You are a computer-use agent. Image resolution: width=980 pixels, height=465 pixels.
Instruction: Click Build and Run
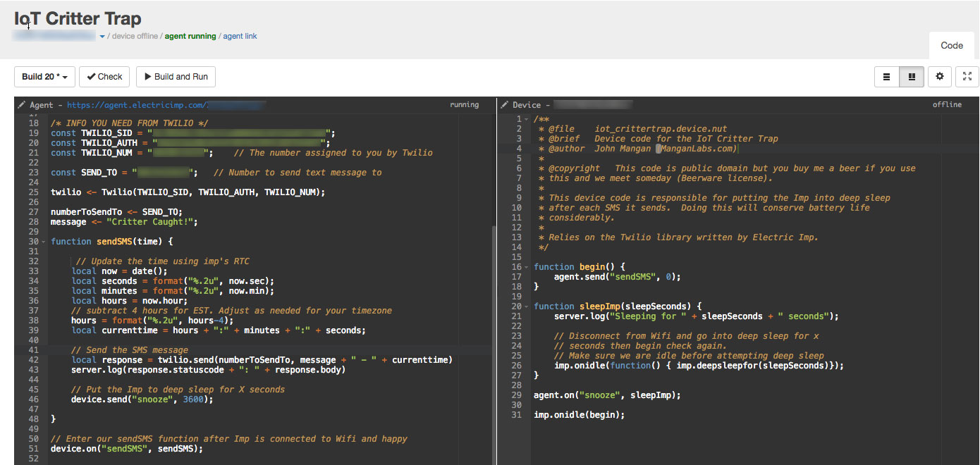coord(176,77)
